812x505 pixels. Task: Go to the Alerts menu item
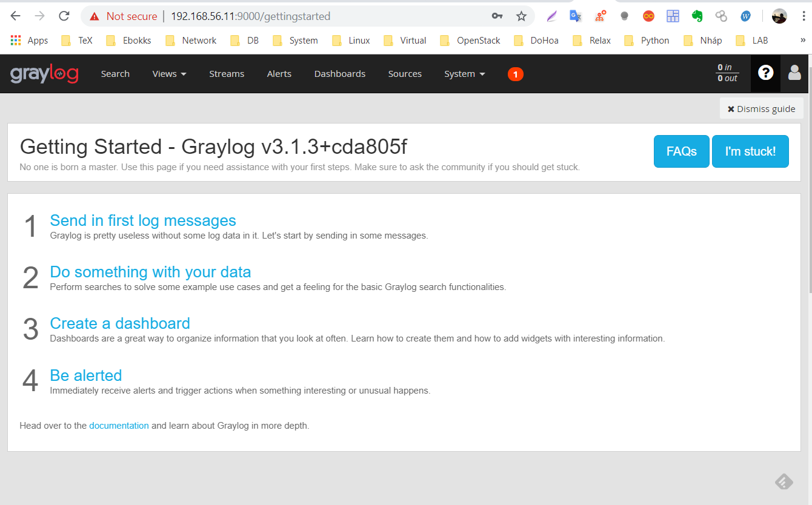(279, 74)
